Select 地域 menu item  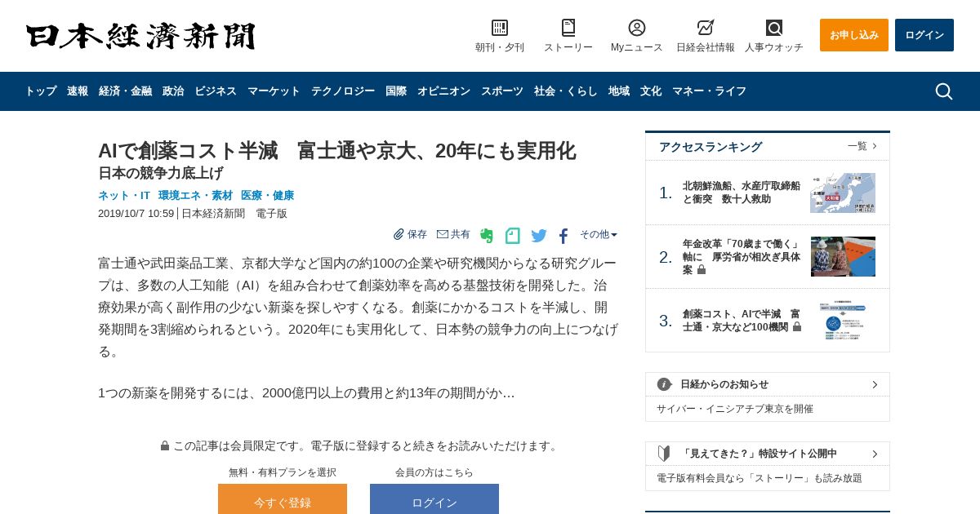(619, 91)
